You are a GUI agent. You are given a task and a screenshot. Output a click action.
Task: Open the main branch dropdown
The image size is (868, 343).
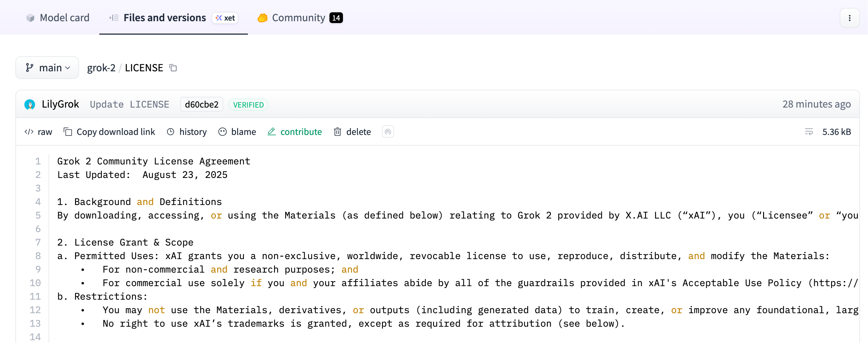pos(47,68)
